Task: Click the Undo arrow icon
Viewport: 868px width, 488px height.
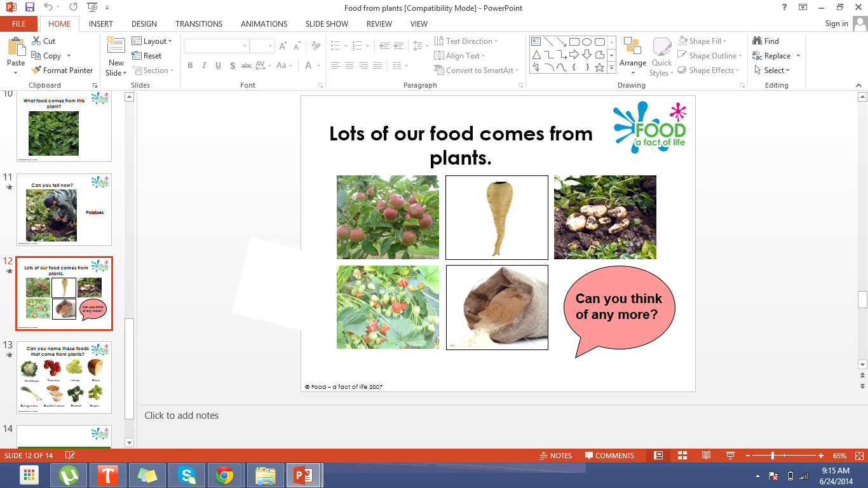Action: click(50, 7)
